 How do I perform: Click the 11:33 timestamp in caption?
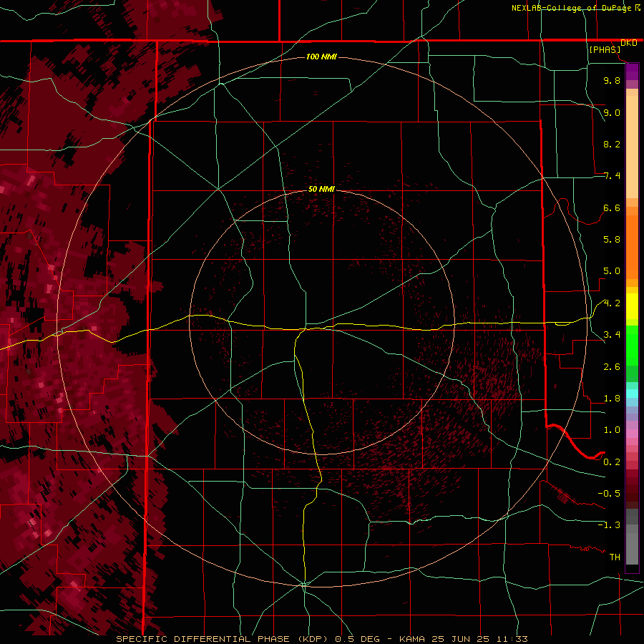513,639
